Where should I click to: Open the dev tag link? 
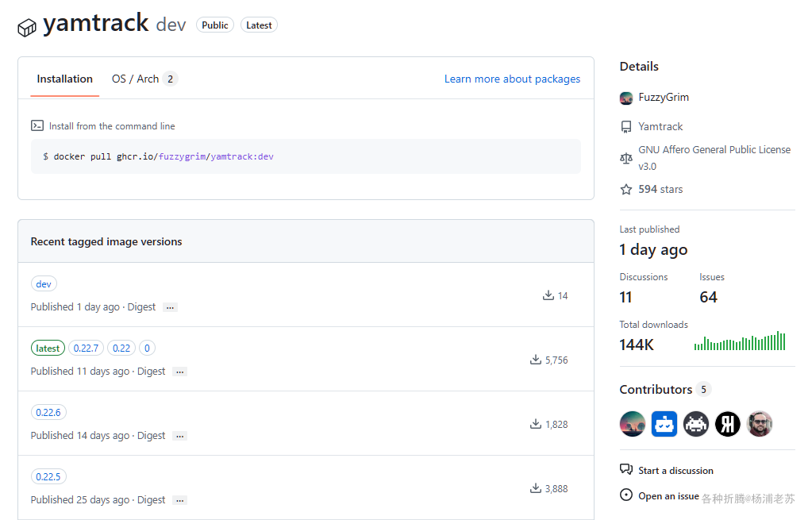click(x=44, y=284)
